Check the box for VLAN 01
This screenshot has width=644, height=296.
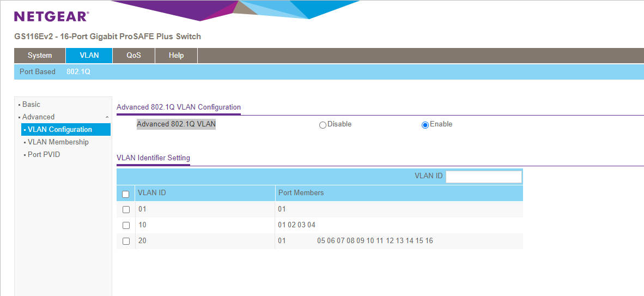coord(126,209)
